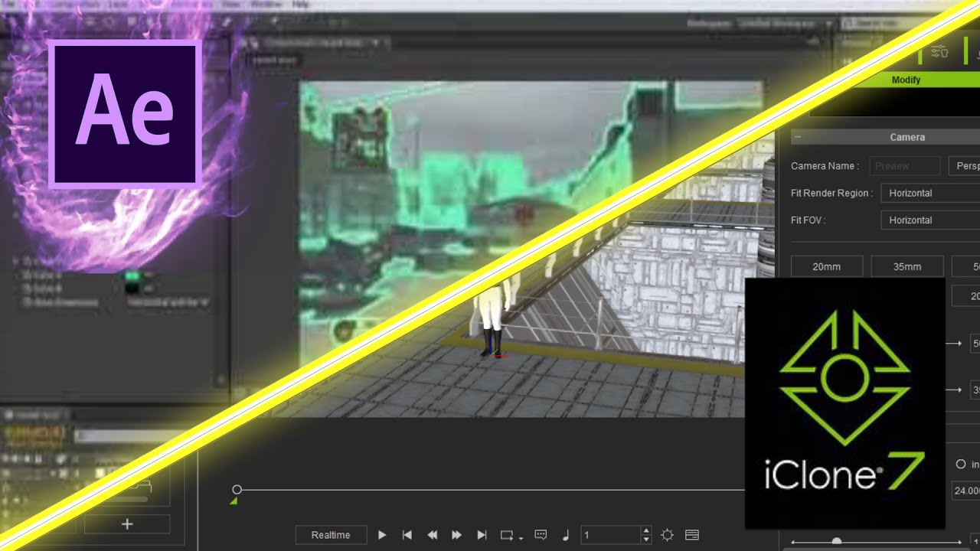Step forward to the next frame
The width and height of the screenshot is (980, 551).
tap(457, 535)
